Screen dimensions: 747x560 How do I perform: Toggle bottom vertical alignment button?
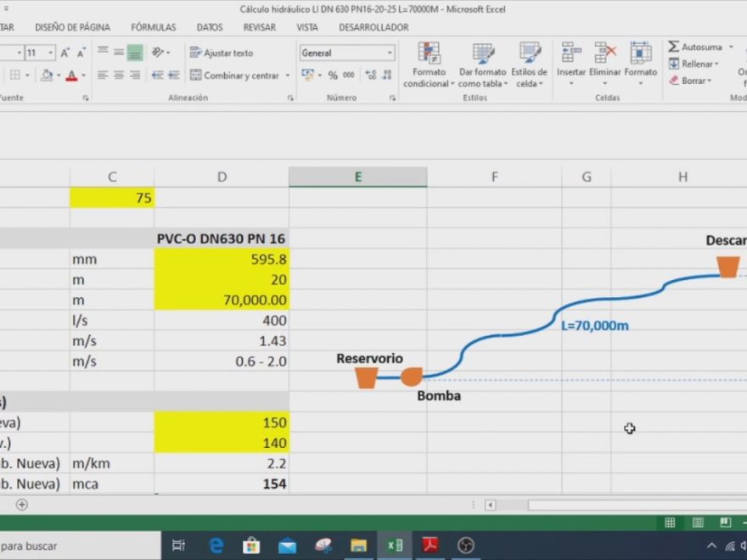tap(135, 53)
